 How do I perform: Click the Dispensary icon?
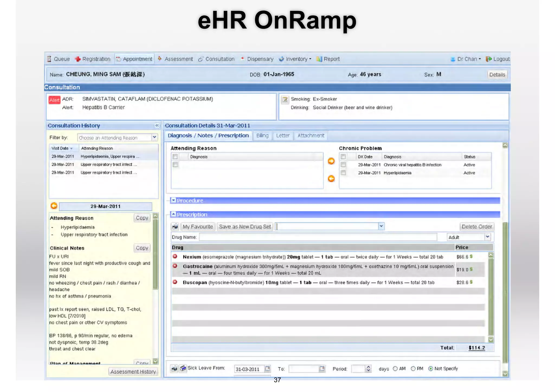[243, 58]
